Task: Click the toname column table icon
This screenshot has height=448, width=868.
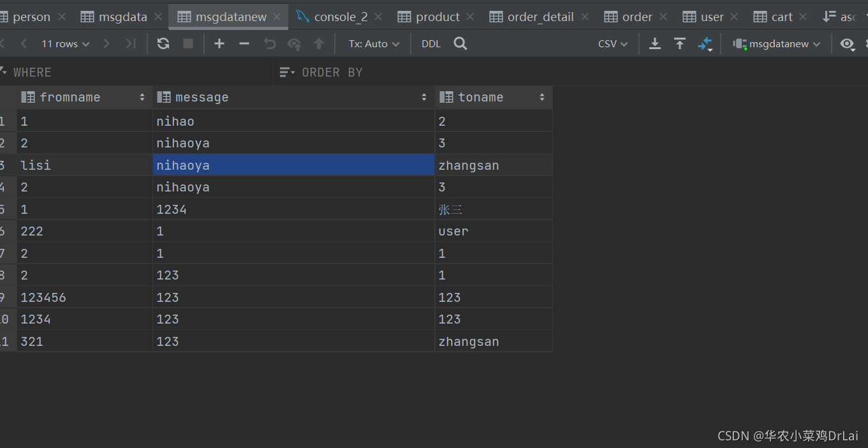Action: pos(446,97)
